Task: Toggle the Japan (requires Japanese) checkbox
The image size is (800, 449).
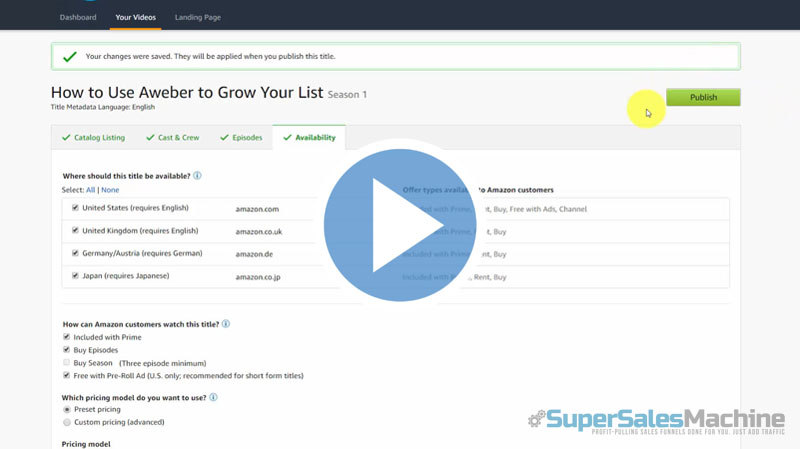Action: pyautogui.click(x=75, y=275)
